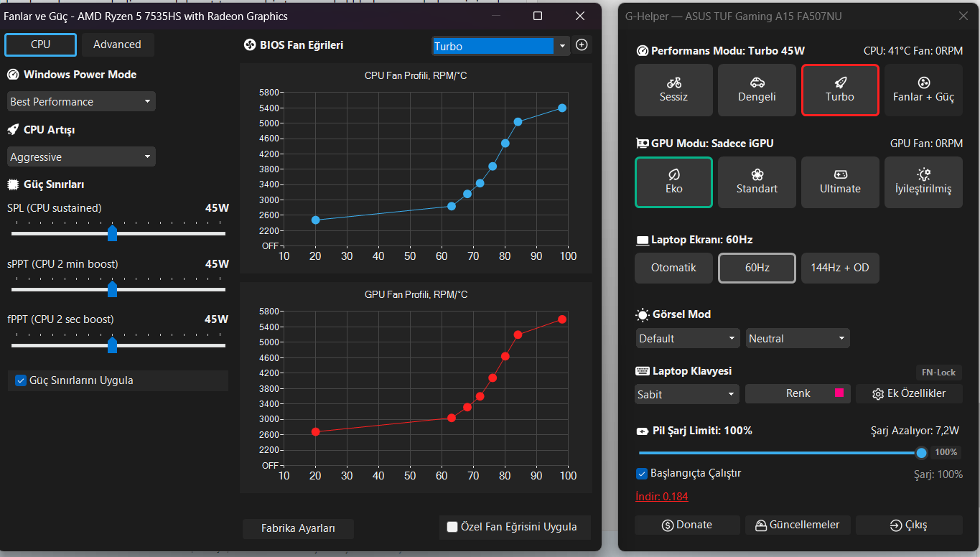Activate Turbo performance mode
The height and width of the screenshot is (557, 980).
[840, 90]
